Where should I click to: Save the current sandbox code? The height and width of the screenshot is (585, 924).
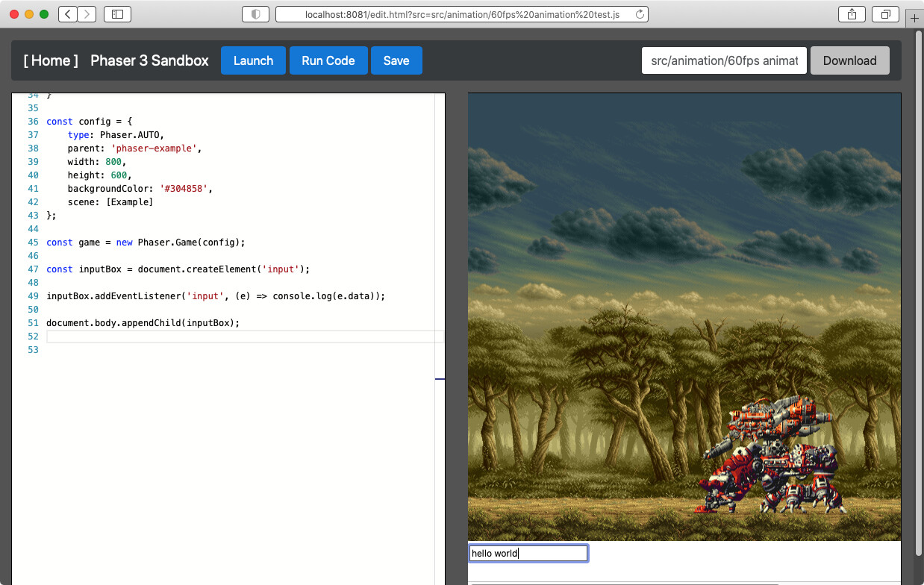[x=396, y=60]
